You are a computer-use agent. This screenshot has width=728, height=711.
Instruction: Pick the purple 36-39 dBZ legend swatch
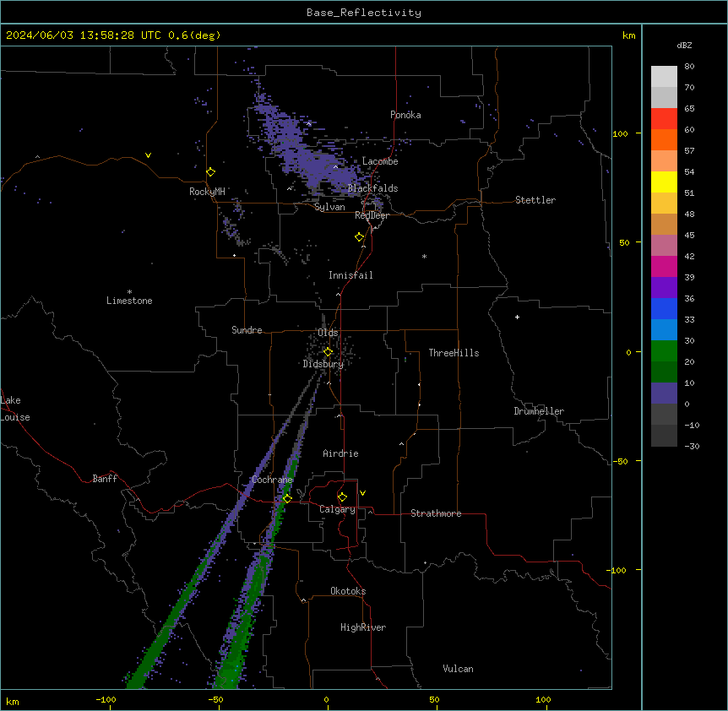pyautogui.click(x=664, y=288)
